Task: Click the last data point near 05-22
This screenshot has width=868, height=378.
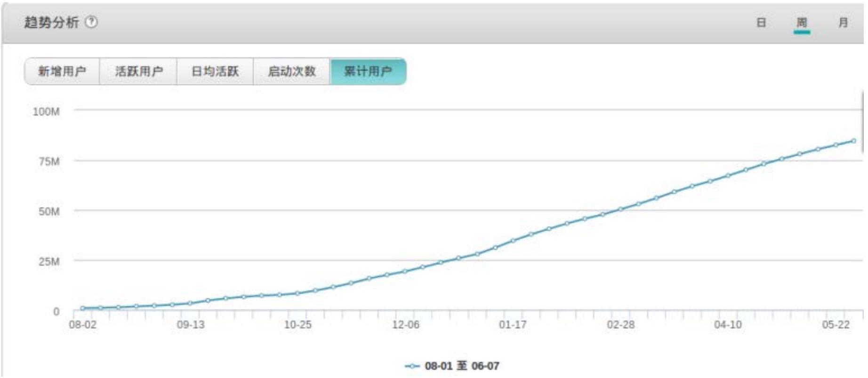Action: pyautogui.click(x=853, y=141)
